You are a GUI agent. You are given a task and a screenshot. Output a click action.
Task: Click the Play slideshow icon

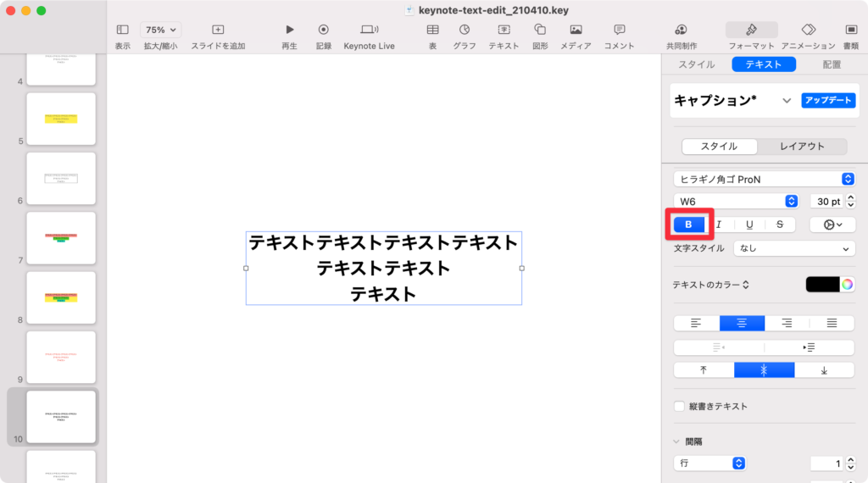tap(289, 30)
